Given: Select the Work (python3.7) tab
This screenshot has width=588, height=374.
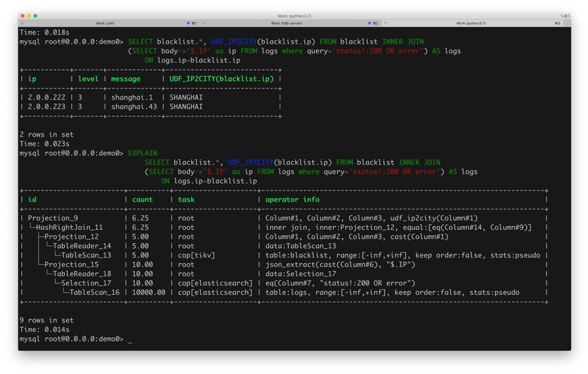Looking at the screenshot, I should pos(470,23).
